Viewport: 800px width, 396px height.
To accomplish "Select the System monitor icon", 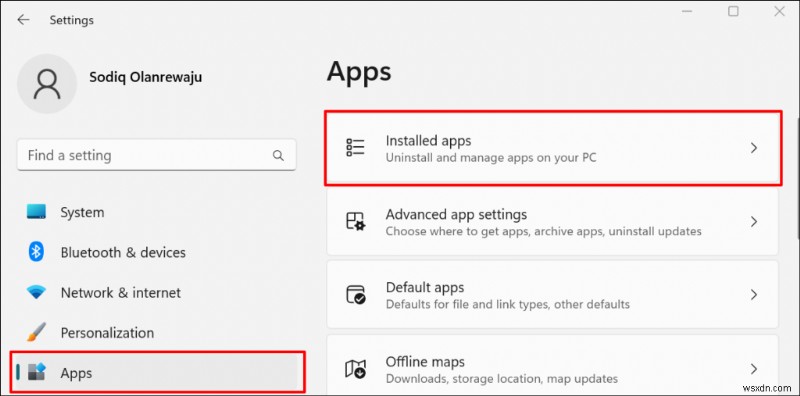I will [36, 212].
